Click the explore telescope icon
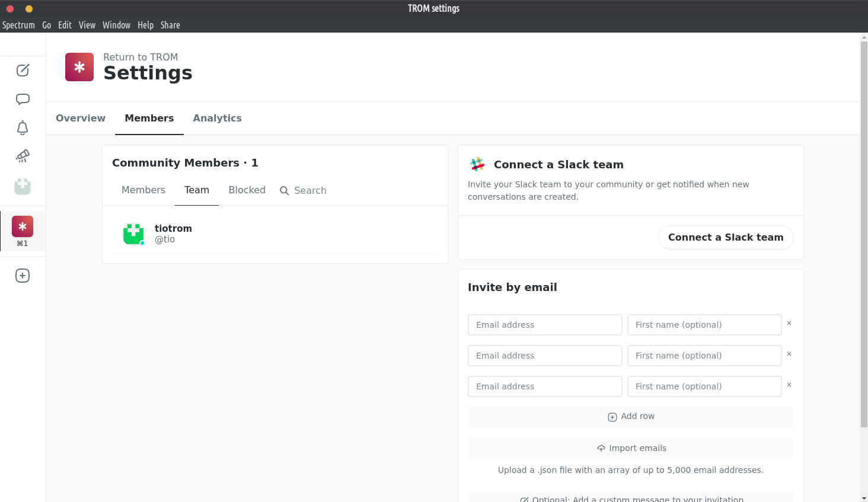The height and width of the screenshot is (502, 868). 23,156
